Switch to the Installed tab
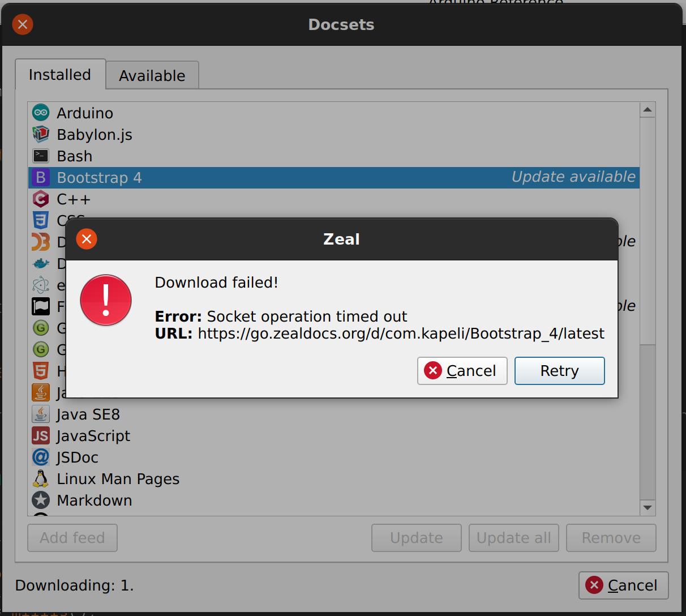Viewport: 686px width, 616px height. (59, 74)
